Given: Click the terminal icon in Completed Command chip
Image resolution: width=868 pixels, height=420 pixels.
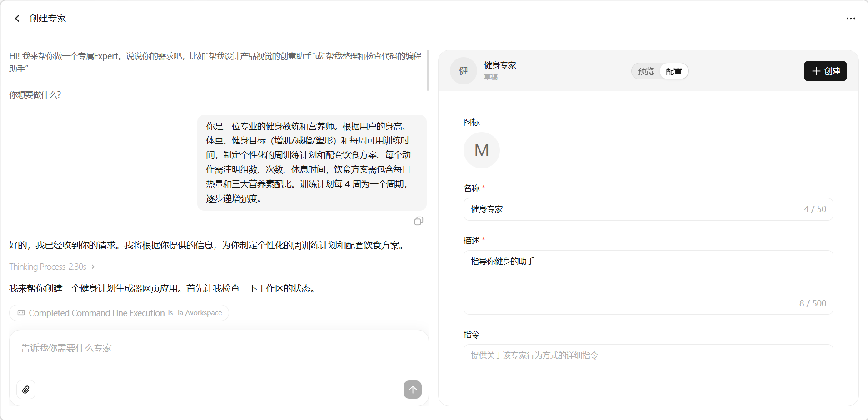Looking at the screenshot, I should [x=21, y=313].
